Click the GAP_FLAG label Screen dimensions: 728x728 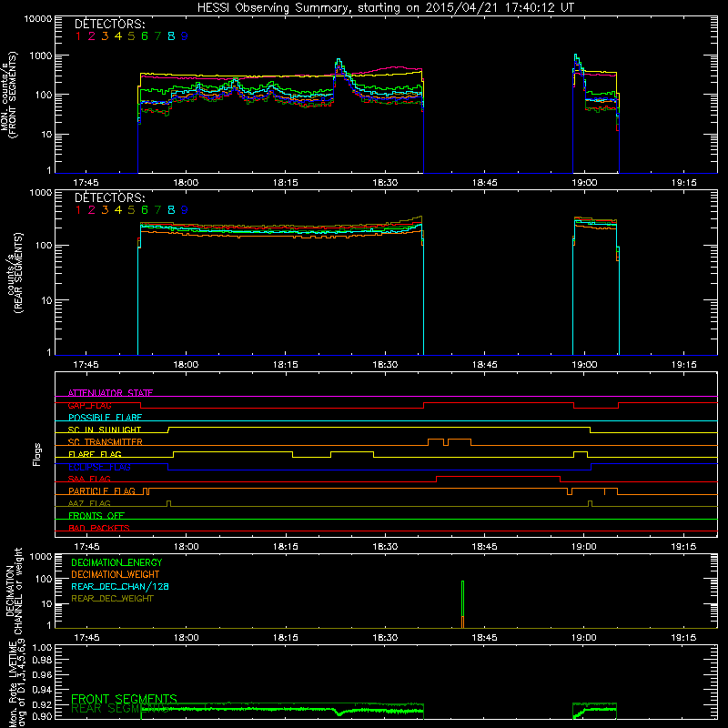(x=89, y=405)
